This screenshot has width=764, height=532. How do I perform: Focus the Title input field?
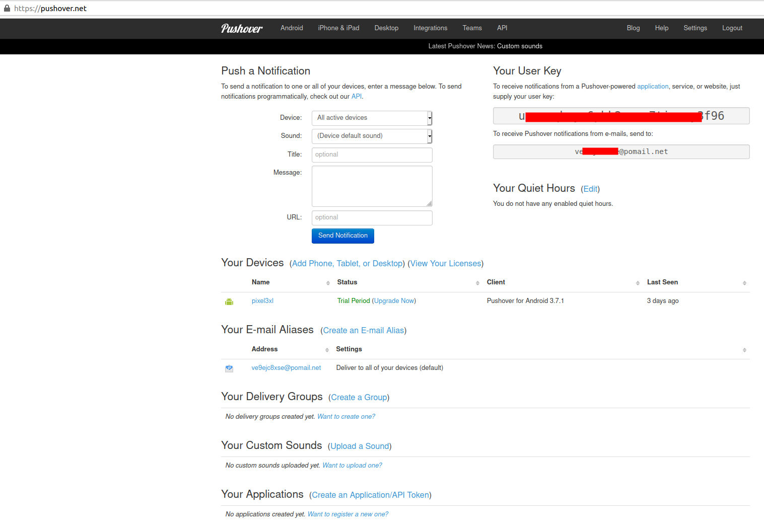372,155
